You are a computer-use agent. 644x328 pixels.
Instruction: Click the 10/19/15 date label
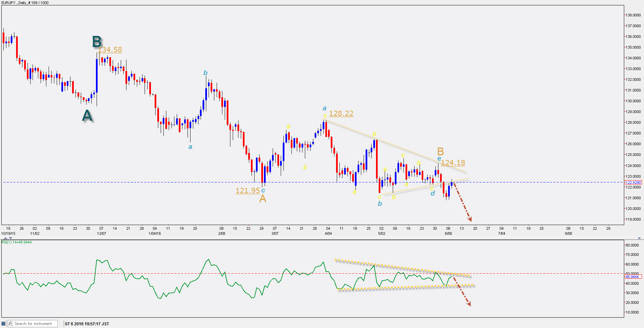8,233
